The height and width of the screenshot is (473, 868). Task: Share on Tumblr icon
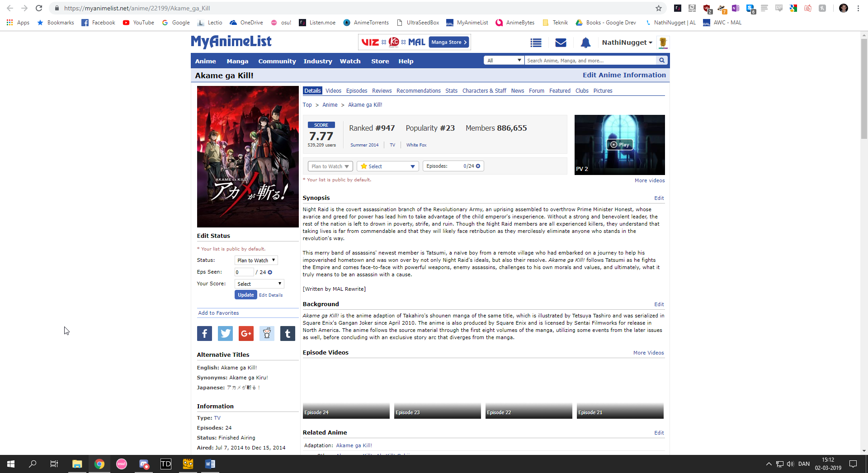(x=288, y=333)
